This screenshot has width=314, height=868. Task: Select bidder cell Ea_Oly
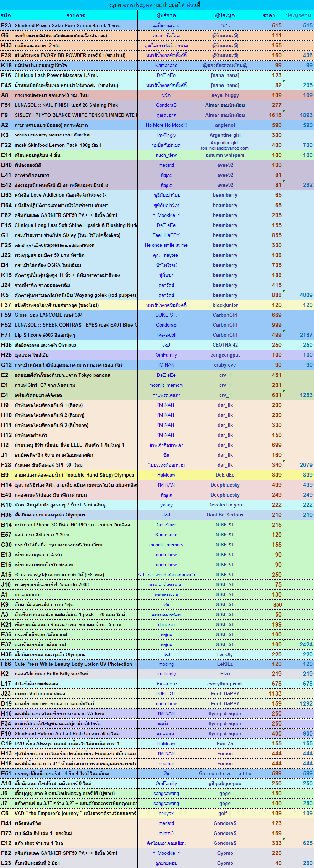(225, 654)
